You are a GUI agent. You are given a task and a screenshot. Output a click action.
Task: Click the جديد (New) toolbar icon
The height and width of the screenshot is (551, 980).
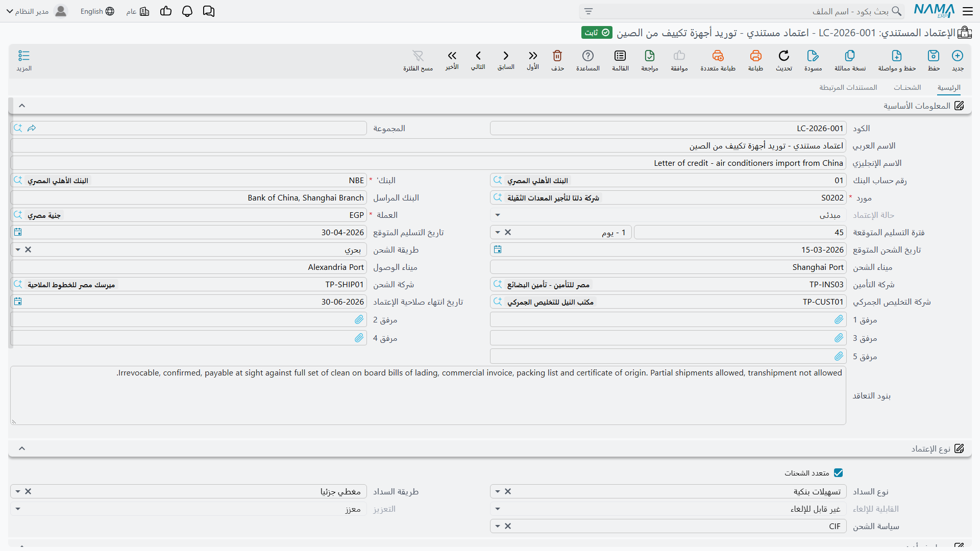(x=958, y=56)
